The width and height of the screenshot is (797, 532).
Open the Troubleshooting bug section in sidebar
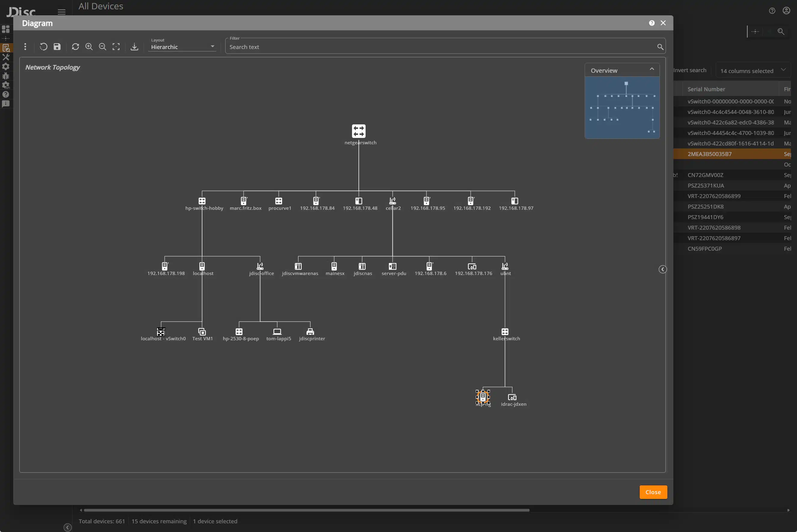[x=6, y=76]
